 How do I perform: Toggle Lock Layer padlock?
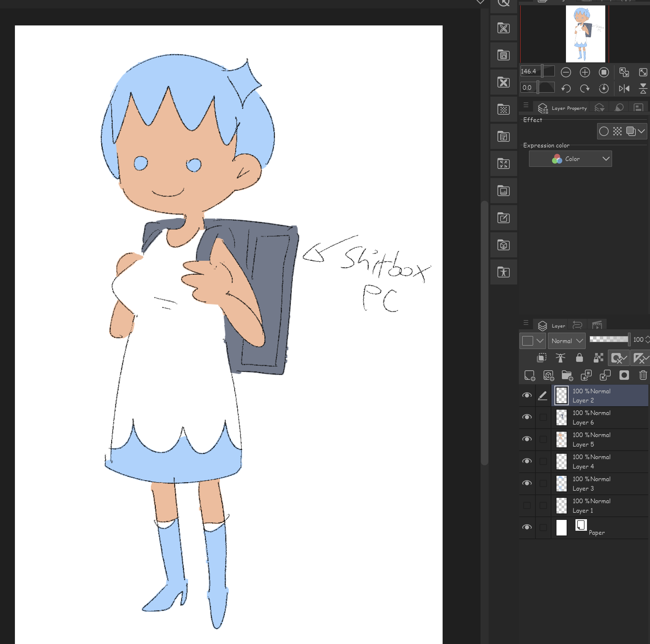(x=580, y=358)
